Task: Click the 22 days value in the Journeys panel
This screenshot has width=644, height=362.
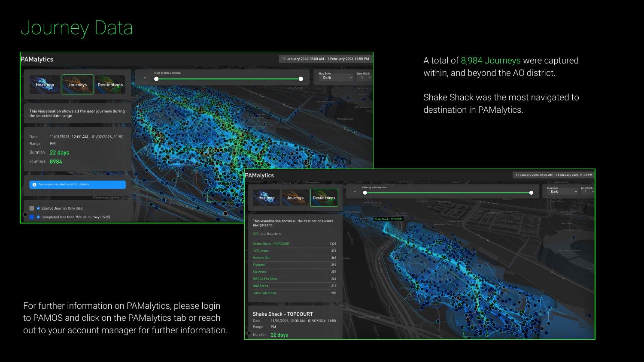Action: pos(59,153)
